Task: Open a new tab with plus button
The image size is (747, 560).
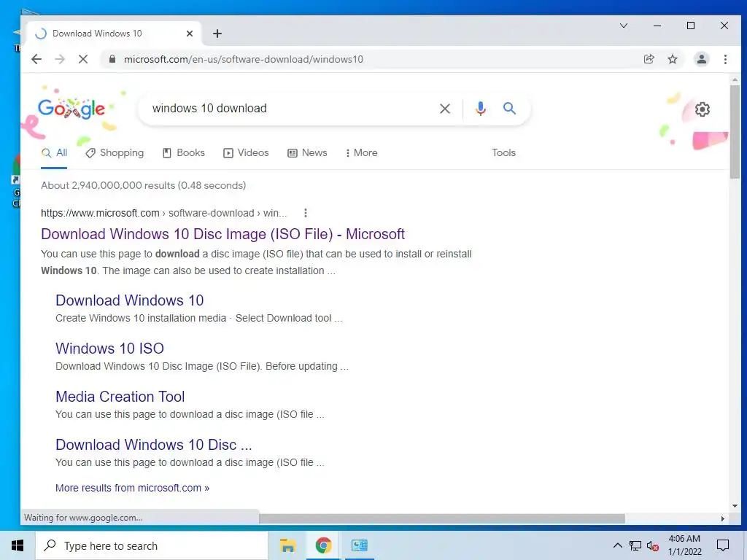Action: 217,34
